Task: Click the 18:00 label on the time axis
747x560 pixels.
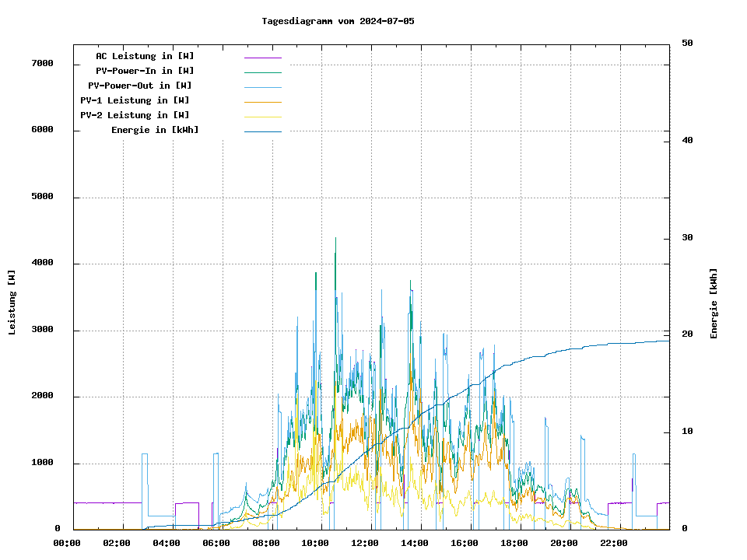Action: tap(514, 543)
